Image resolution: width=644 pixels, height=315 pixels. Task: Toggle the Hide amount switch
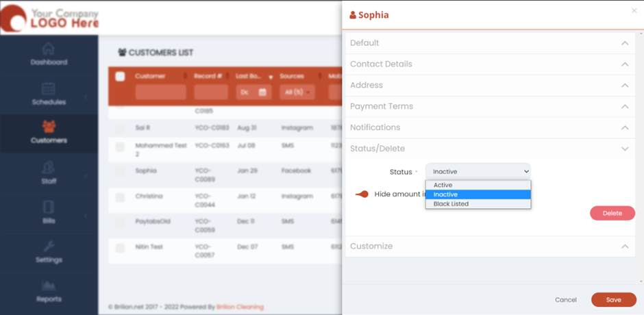[362, 194]
